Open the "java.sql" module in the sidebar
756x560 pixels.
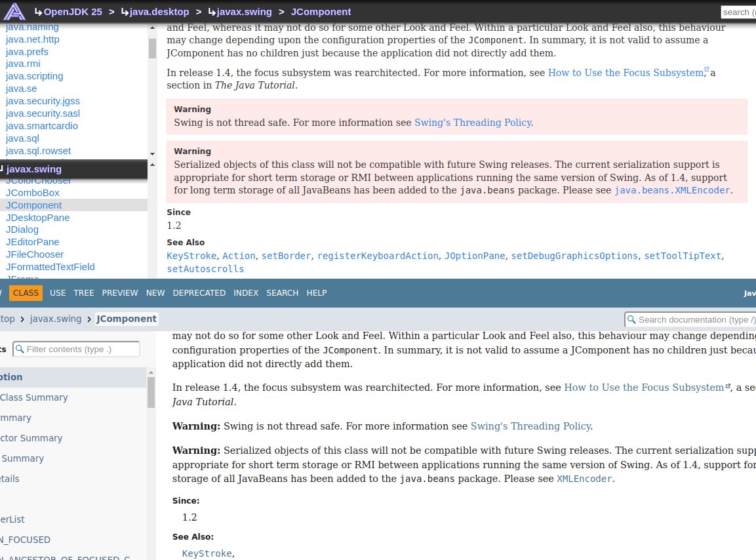tap(22, 138)
